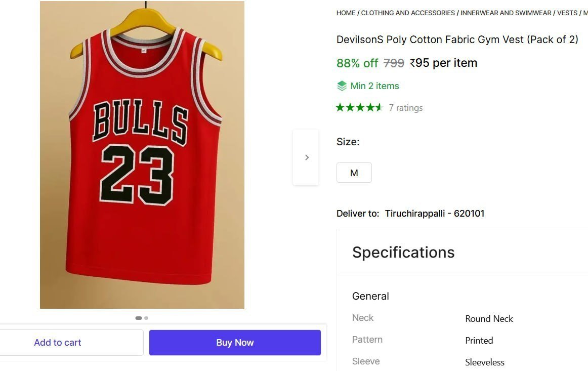
Task: Click the green star rating icons
Action: pyautogui.click(x=359, y=108)
